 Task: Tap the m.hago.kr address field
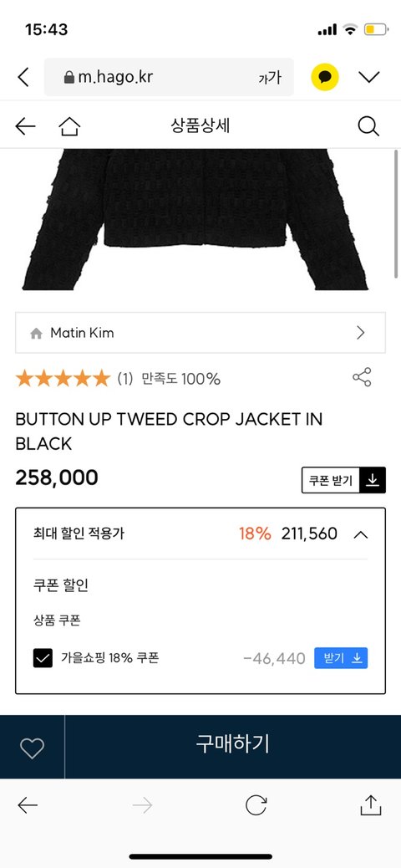pos(169,77)
